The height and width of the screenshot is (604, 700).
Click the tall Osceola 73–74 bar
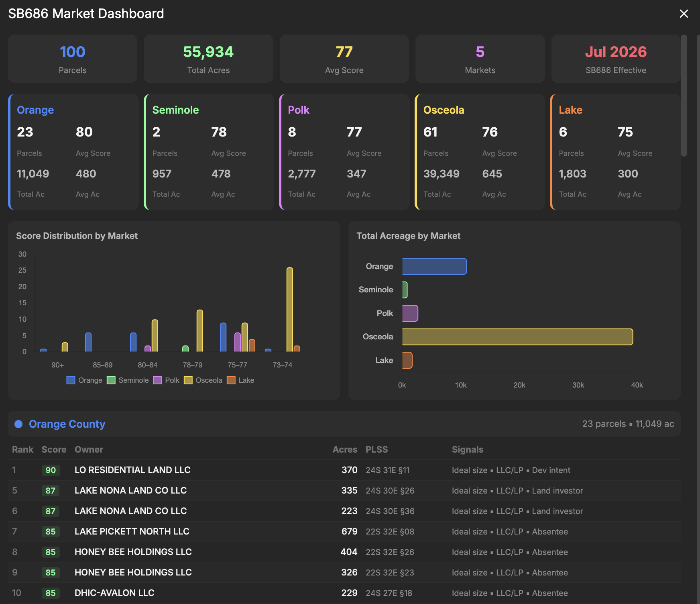point(290,309)
